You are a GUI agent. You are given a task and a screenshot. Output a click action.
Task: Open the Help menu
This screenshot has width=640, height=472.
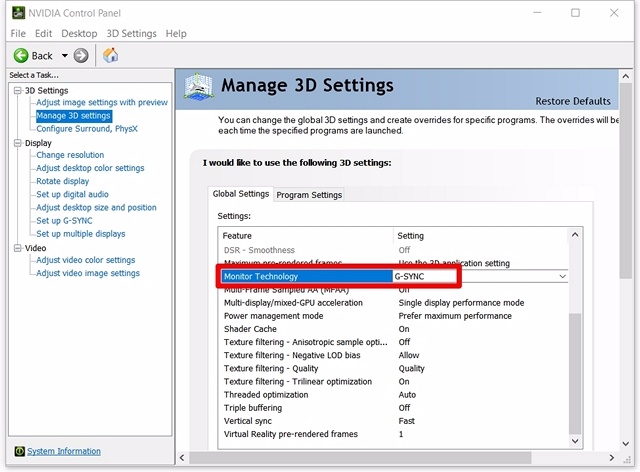(x=176, y=33)
